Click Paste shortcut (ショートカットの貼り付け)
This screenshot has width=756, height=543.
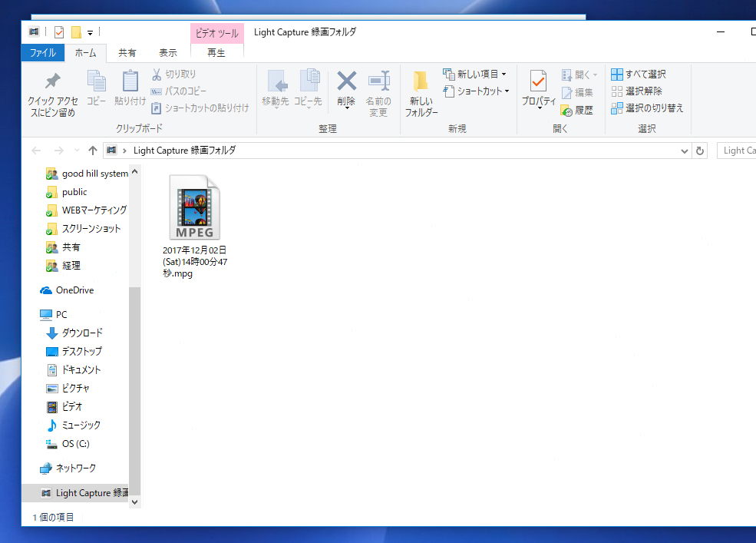click(200, 108)
